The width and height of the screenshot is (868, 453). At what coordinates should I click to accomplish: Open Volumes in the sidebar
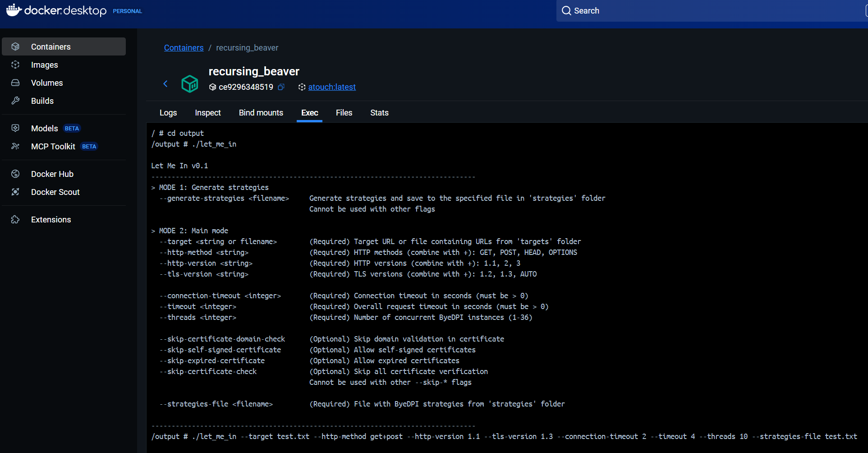point(64,83)
